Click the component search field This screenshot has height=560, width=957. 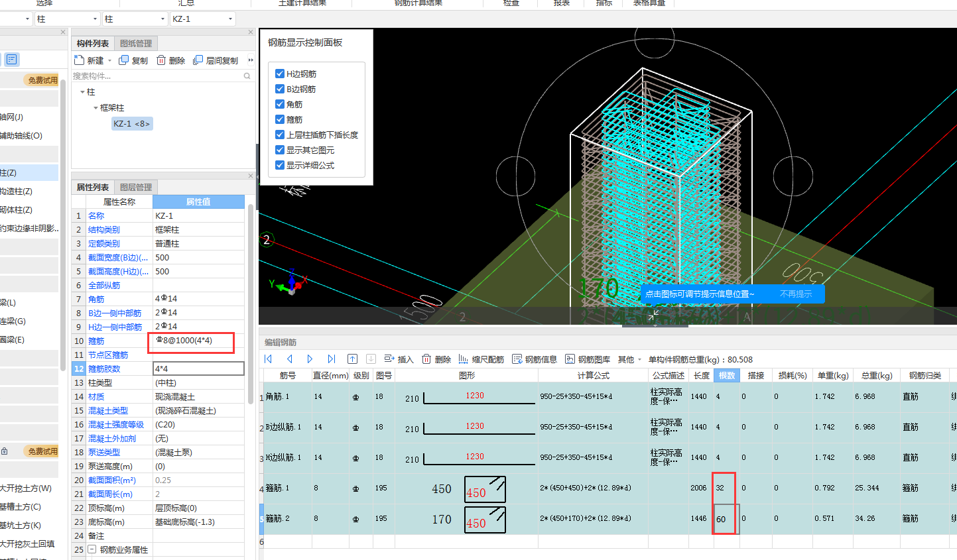click(157, 76)
